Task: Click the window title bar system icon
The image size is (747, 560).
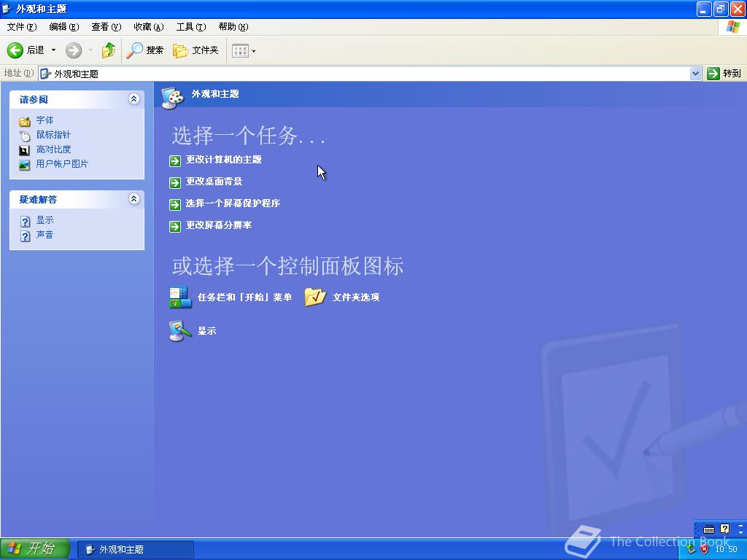Action: coord(7,9)
